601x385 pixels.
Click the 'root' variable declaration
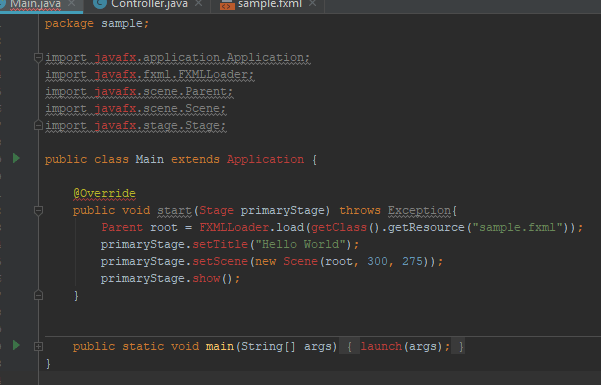click(x=164, y=227)
